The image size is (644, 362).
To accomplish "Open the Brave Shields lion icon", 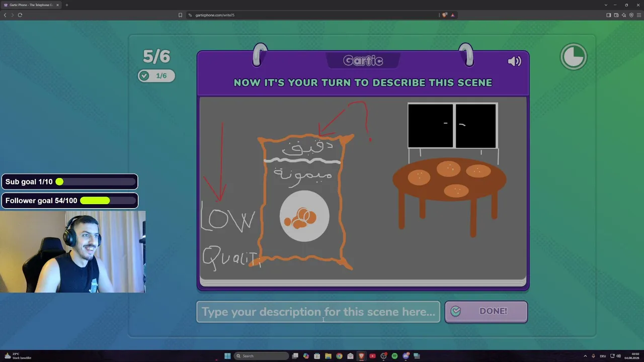I will (444, 15).
